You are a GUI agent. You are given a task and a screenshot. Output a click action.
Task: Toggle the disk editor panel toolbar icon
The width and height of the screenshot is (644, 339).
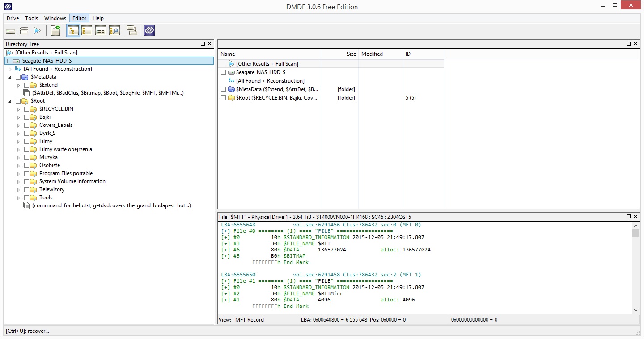[101, 31]
